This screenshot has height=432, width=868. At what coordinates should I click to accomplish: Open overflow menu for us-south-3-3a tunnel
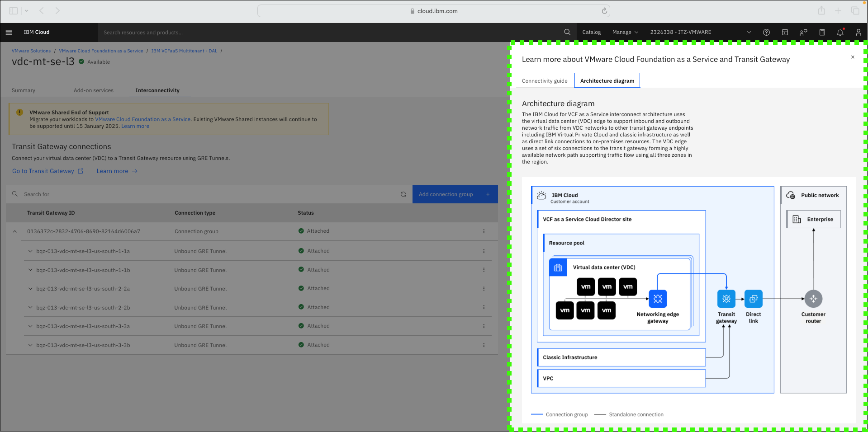pos(484,326)
